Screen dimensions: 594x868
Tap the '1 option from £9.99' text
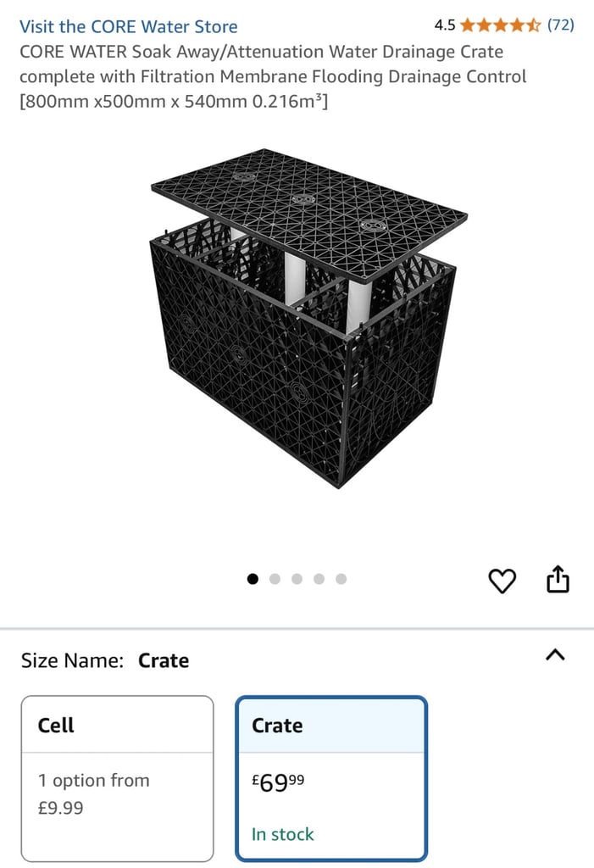[93, 793]
